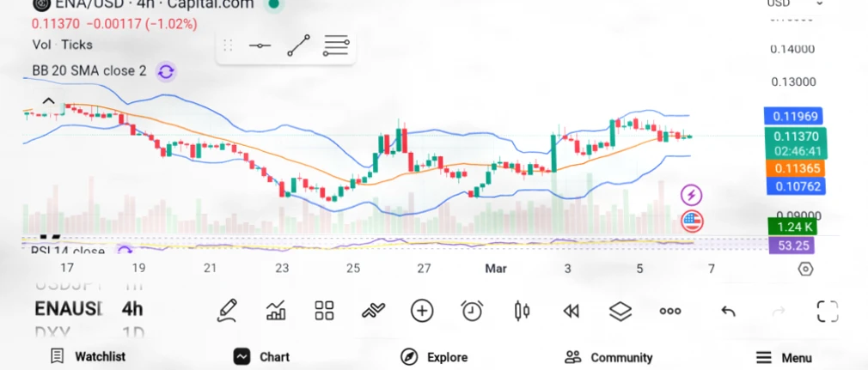Switch to the Watchlist tab

tap(88, 357)
